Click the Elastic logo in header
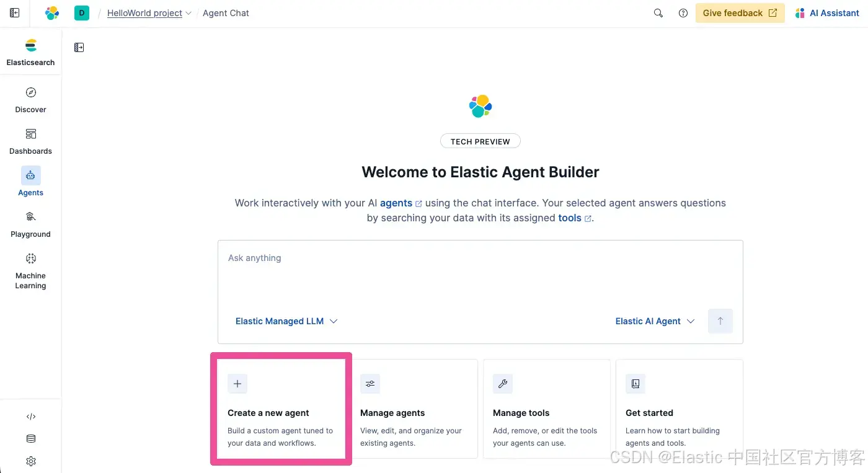Screen dimensions: 868x473 pos(52,12)
